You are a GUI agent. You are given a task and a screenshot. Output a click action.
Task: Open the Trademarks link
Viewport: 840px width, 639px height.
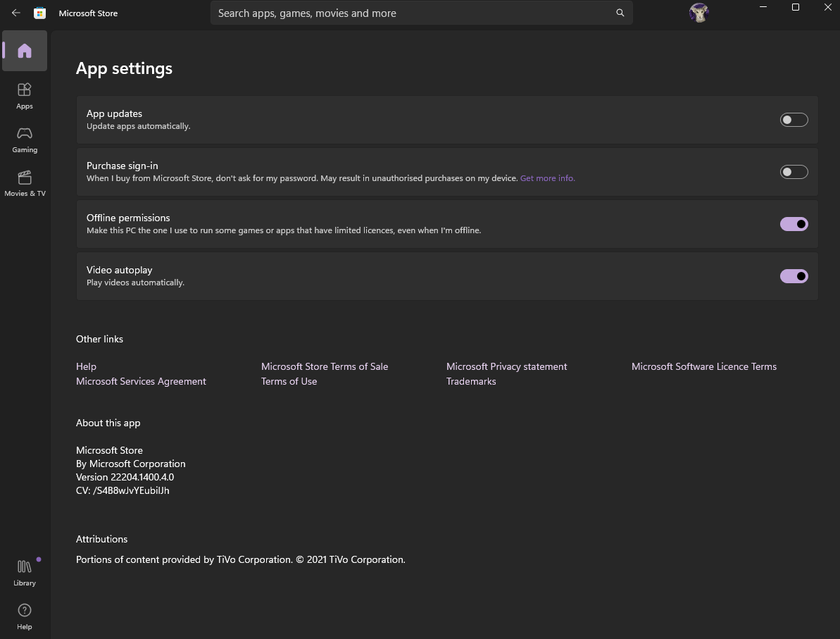click(x=471, y=381)
